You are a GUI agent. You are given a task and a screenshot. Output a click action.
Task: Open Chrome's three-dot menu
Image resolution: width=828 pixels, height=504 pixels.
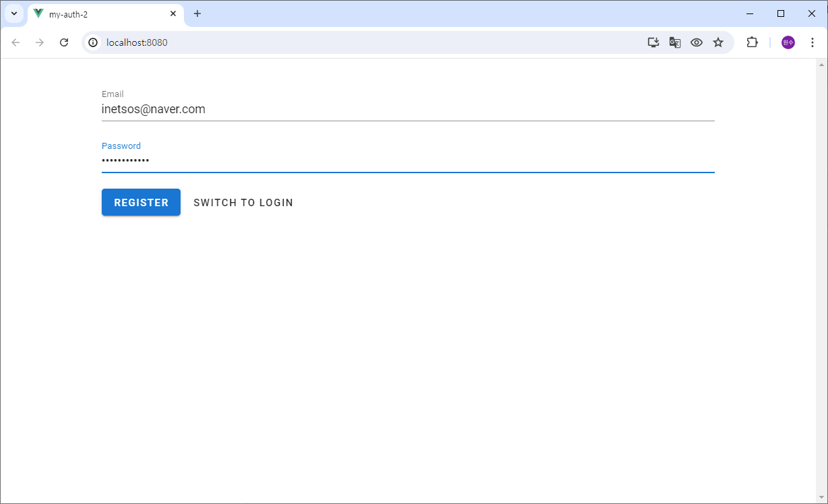(813, 42)
